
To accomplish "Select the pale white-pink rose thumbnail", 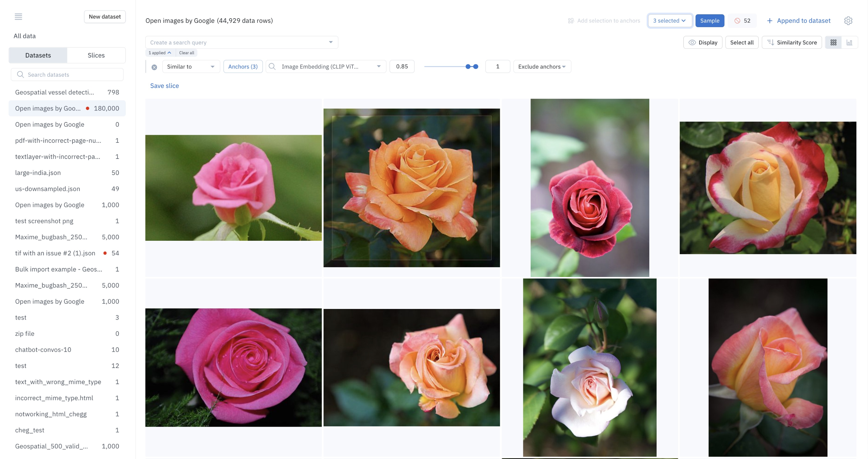I will tap(590, 367).
